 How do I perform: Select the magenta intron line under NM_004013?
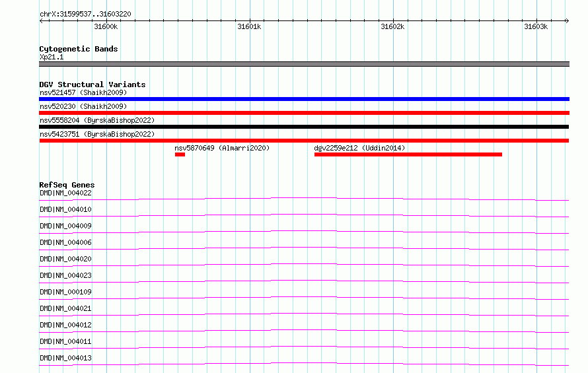point(304,364)
